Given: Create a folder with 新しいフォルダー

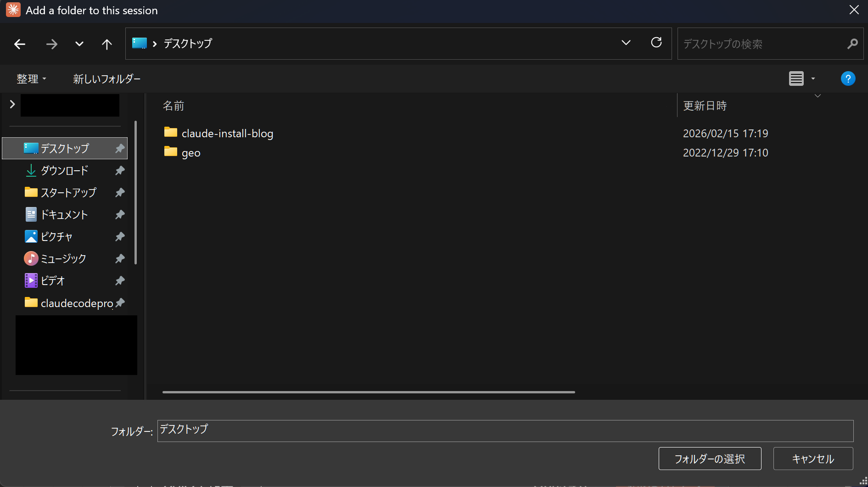Looking at the screenshot, I should [x=106, y=79].
